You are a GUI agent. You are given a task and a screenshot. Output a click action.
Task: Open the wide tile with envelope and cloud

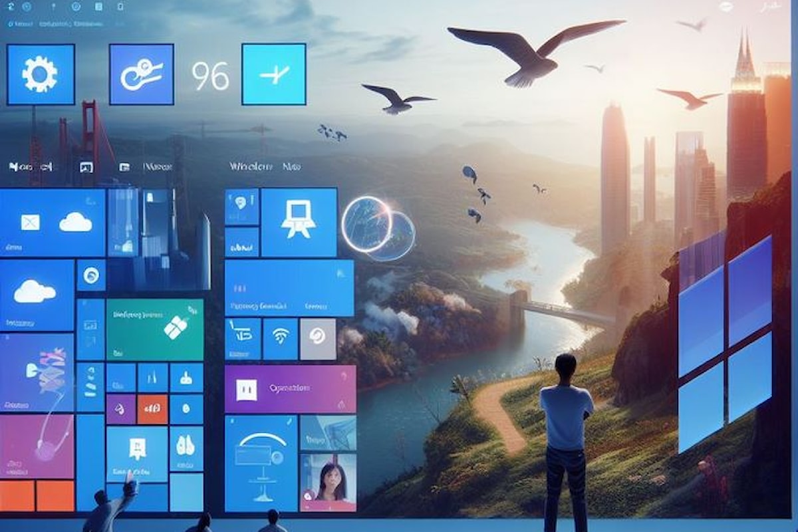point(53,222)
